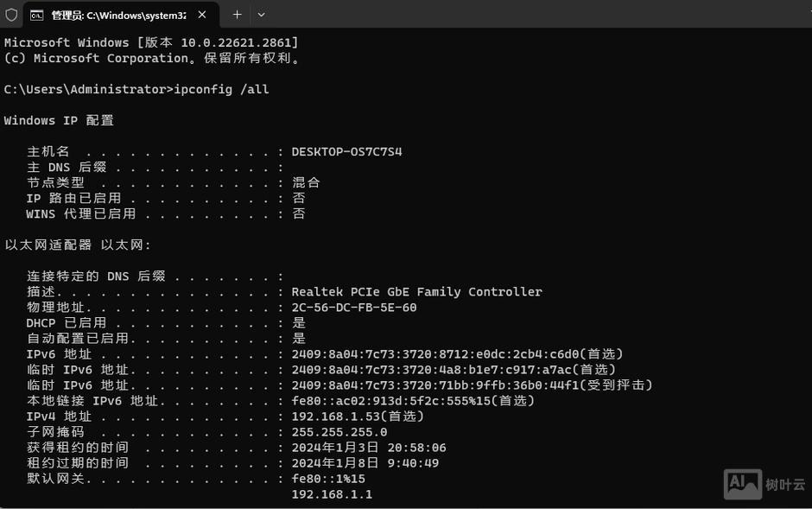Click the physical address 2C-56-DC-FB-5E-60
Viewport: 812px width, 509px height.
pos(354,307)
